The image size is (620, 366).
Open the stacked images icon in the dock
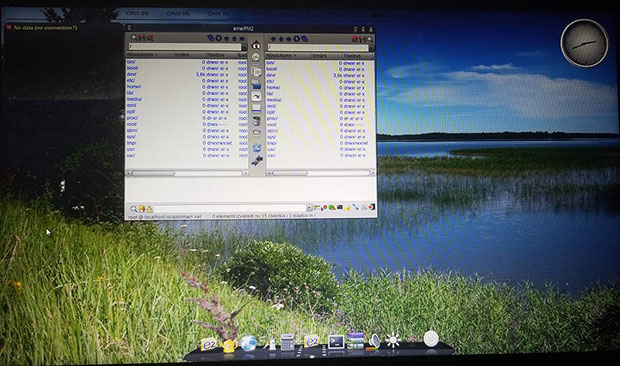click(x=355, y=341)
